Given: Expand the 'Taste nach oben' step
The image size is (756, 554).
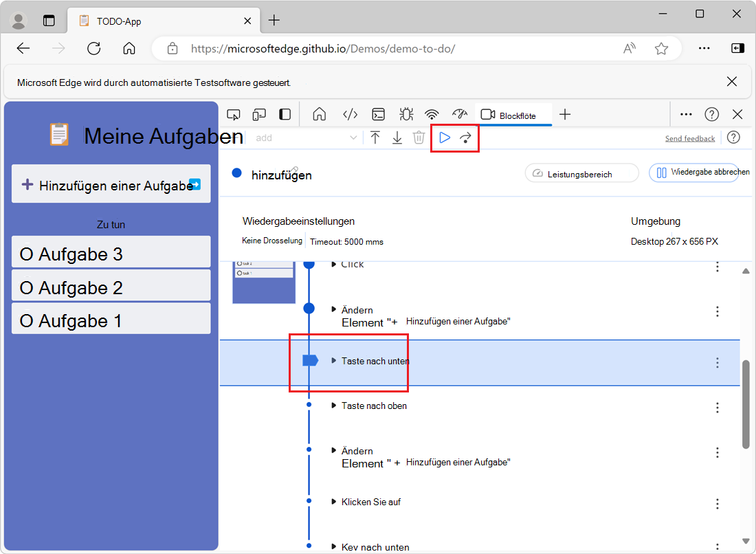Looking at the screenshot, I should [x=334, y=406].
